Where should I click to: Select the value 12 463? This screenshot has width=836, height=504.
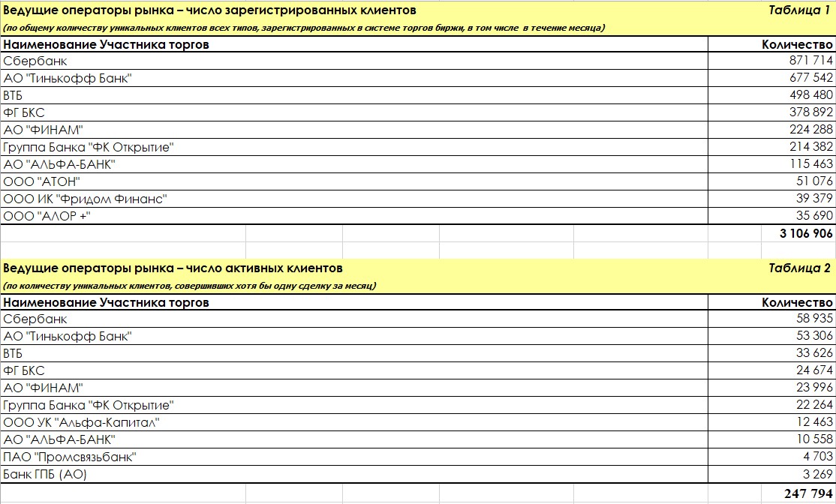(x=815, y=421)
